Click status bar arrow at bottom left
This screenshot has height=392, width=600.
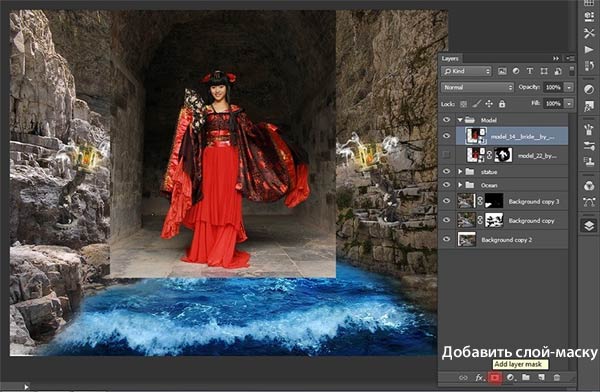(x=26, y=387)
